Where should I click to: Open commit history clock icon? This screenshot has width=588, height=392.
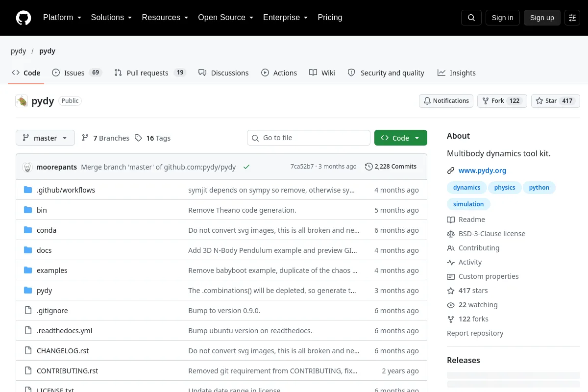click(368, 167)
